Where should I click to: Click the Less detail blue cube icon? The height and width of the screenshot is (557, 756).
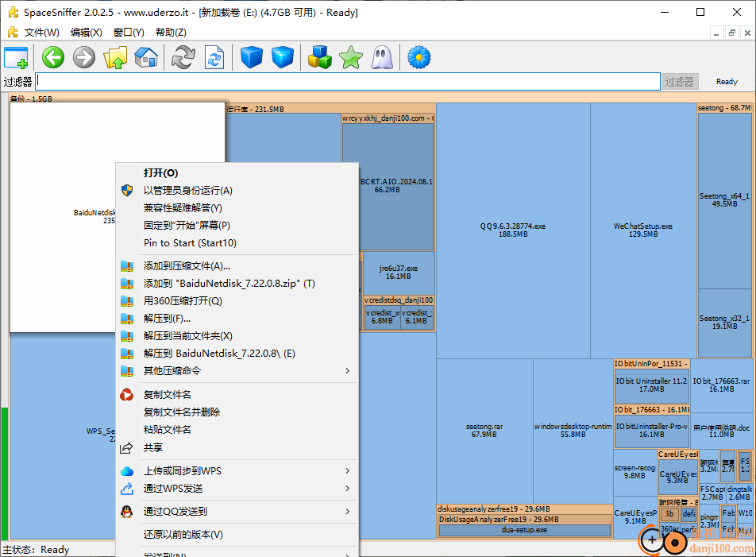pyautogui.click(x=251, y=57)
